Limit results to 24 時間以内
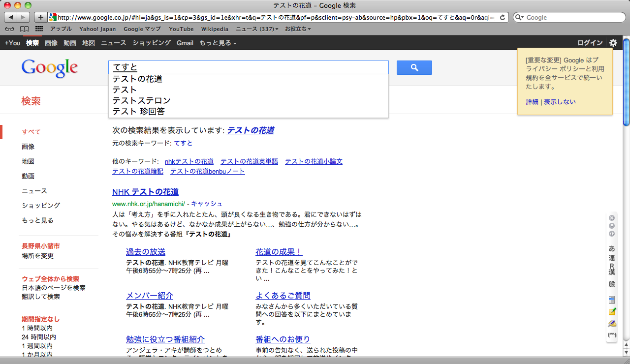The height and width of the screenshot is (364, 630). [39, 337]
